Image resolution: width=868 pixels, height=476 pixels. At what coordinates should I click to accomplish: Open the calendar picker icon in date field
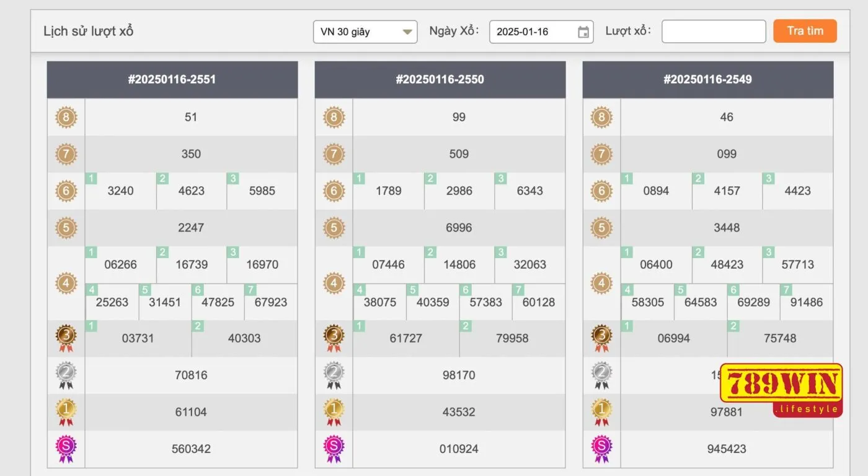583,32
